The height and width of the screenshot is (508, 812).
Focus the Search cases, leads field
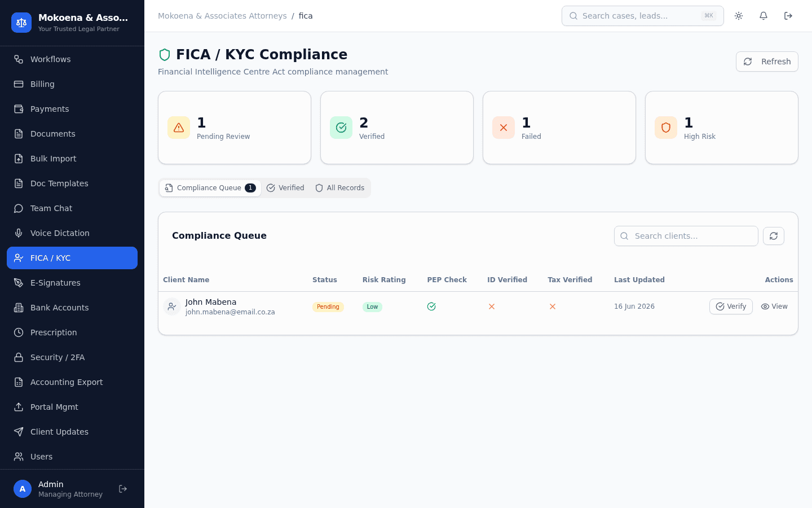[643, 16]
